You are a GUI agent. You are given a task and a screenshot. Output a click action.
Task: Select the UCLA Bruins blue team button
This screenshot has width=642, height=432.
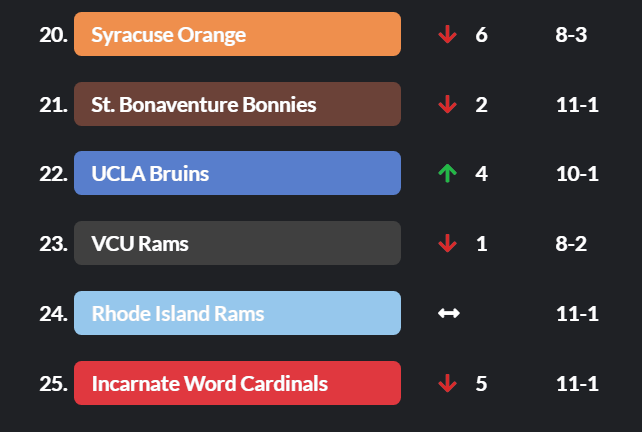237,173
